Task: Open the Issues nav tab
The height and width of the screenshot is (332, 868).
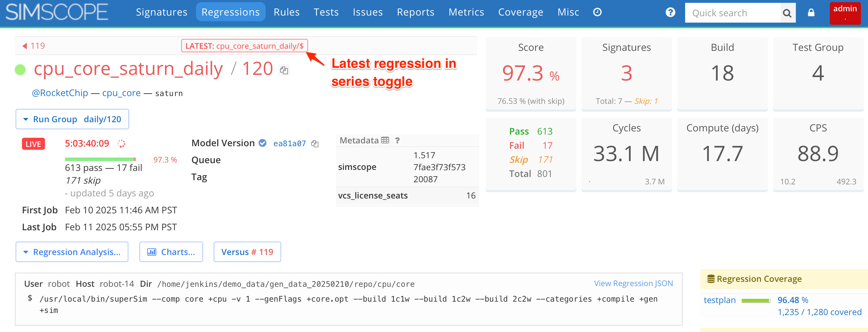Action: (368, 12)
